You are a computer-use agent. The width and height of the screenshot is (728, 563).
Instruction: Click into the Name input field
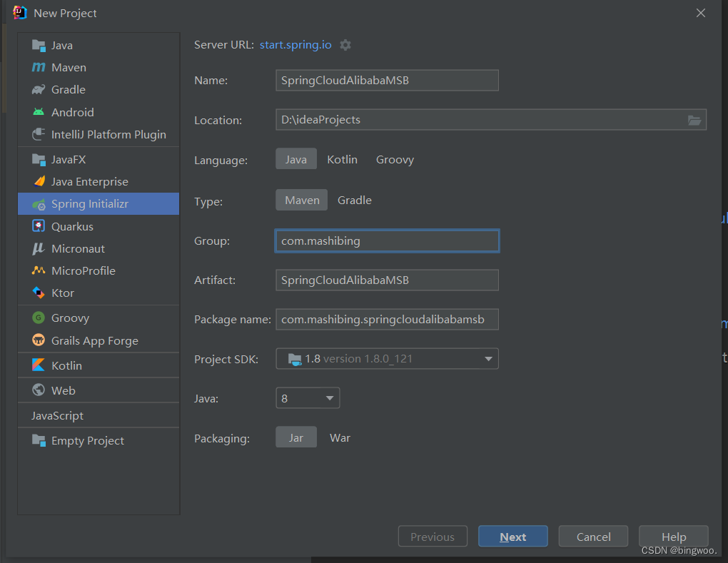coord(388,81)
